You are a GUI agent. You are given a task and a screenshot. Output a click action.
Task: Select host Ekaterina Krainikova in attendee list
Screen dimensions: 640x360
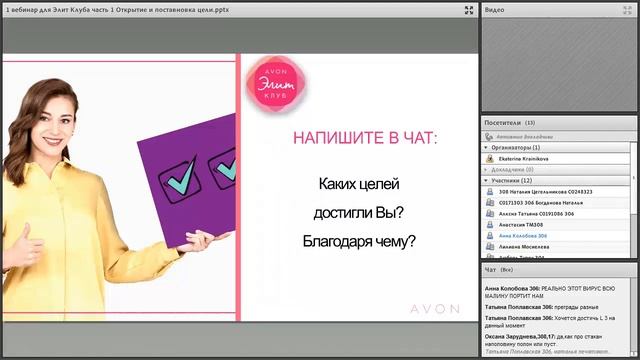coord(556,159)
